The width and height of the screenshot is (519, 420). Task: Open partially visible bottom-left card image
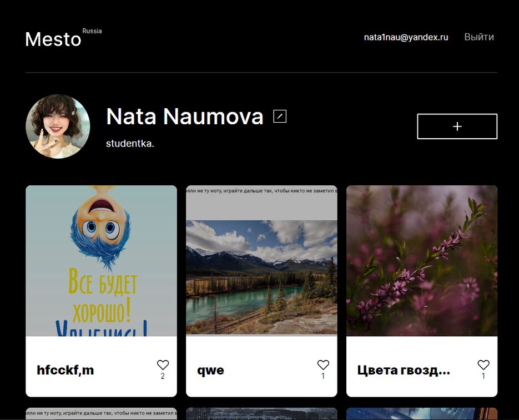101,414
